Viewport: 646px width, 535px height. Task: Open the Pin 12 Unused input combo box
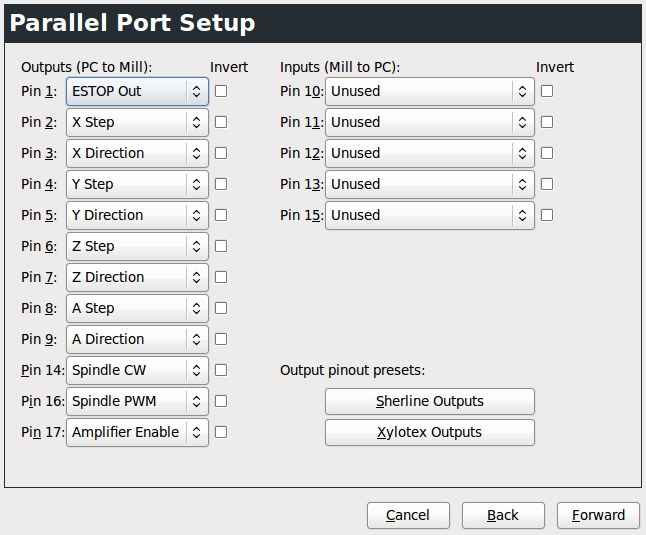click(x=430, y=153)
